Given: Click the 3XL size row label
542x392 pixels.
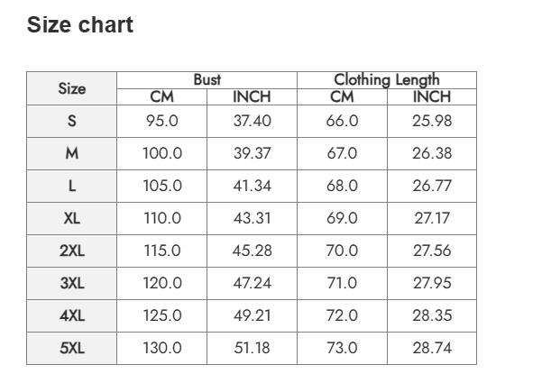Looking at the screenshot, I should pyautogui.click(x=72, y=283).
